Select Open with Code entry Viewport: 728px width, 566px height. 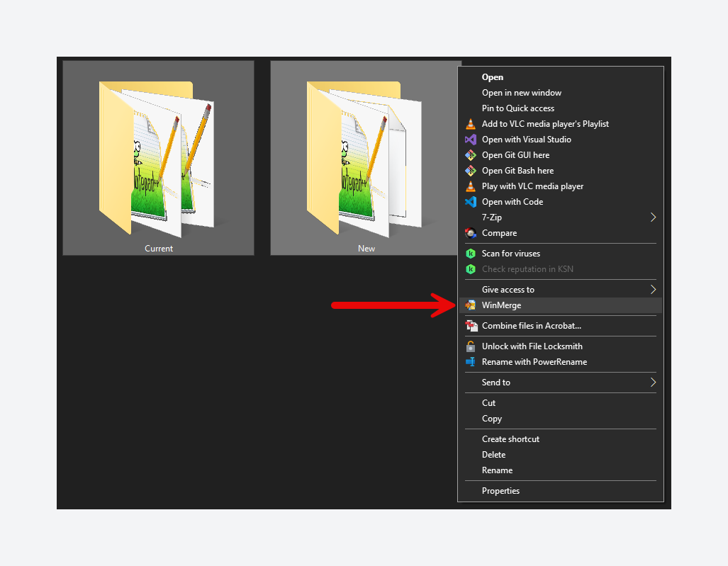561,202
